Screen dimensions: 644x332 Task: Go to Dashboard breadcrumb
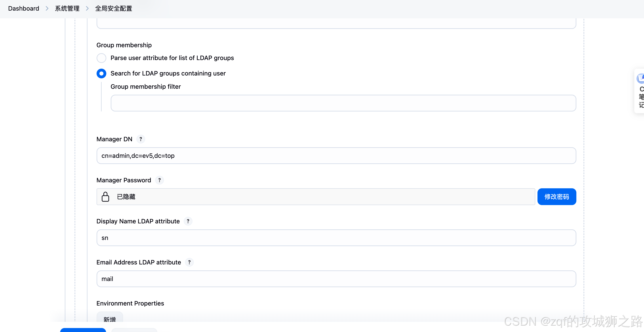pos(23,8)
